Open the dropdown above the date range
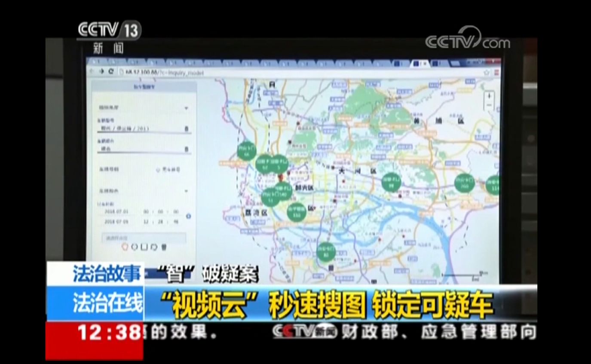Viewport: 591px width, 364px height. [x=186, y=190]
